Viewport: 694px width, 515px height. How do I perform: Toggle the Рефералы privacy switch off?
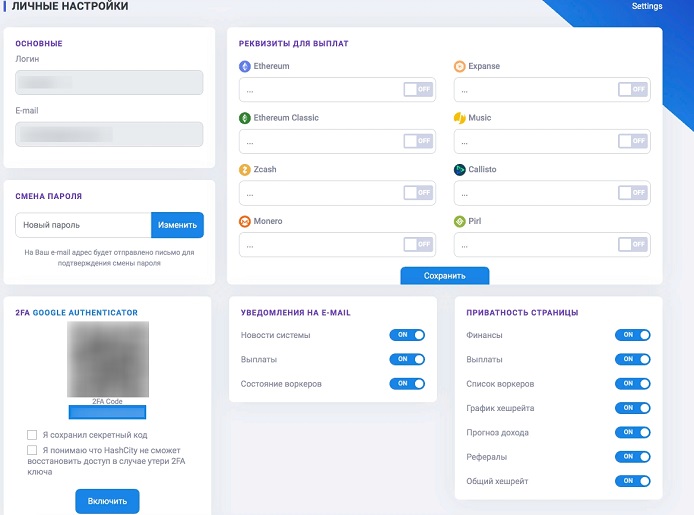632,457
